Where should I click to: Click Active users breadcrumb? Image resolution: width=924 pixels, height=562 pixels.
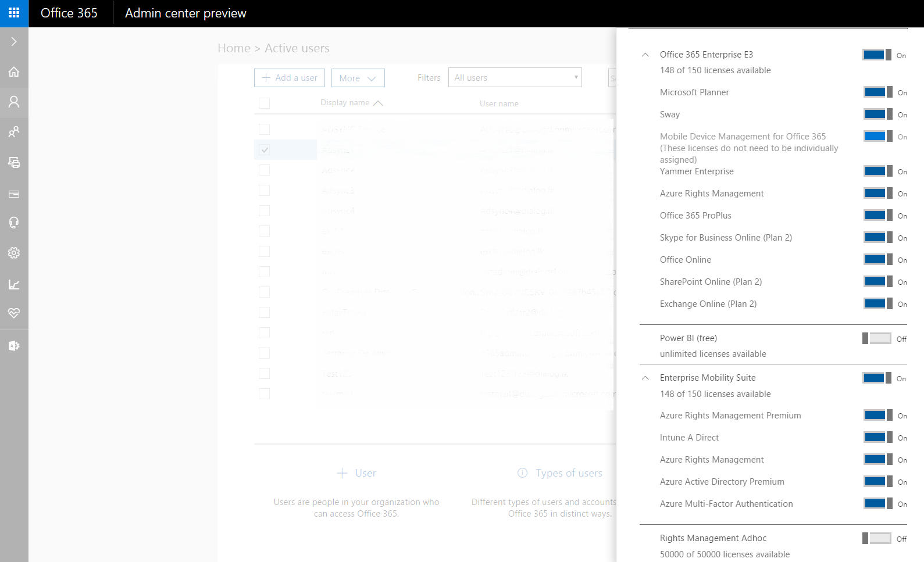pyautogui.click(x=297, y=48)
